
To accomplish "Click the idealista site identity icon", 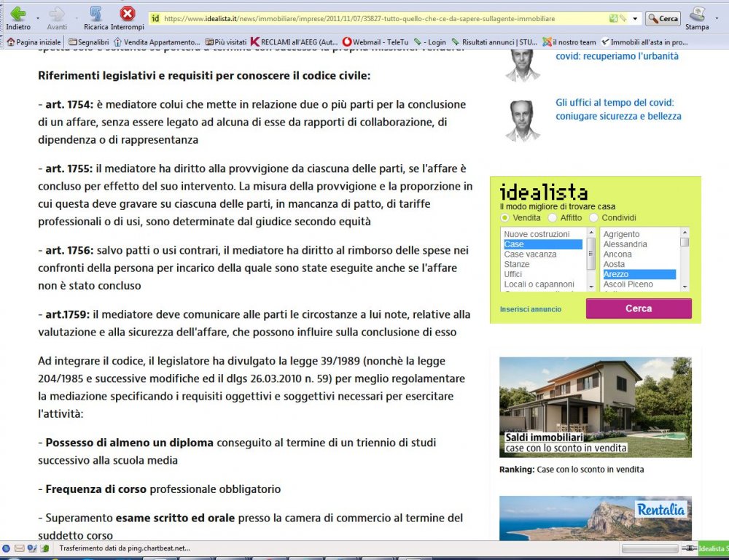I will pyautogui.click(x=156, y=19).
